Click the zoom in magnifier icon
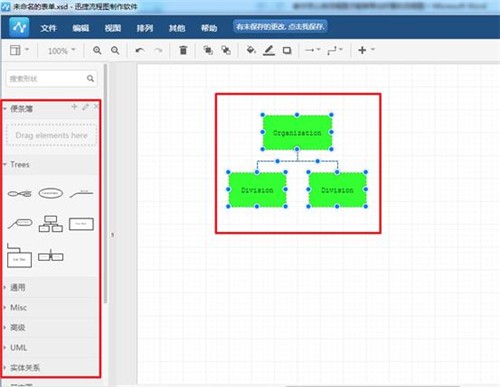 pos(97,50)
